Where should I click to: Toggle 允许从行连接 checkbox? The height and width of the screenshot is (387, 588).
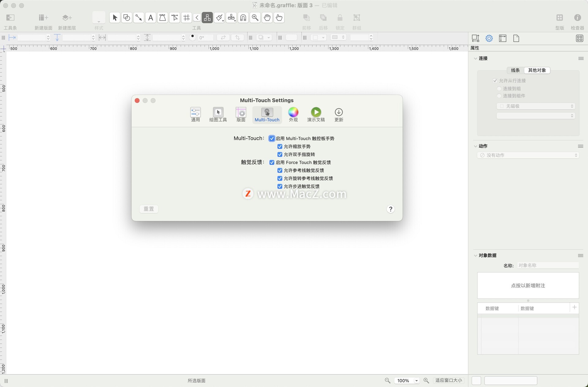pyautogui.click(x=495, y=81)
